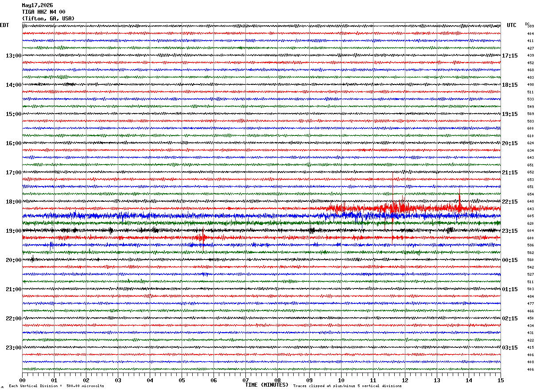Click the 13:00 EDT time label
The width and height of the screenshot is (536, 392).
[x=13, y=56]
